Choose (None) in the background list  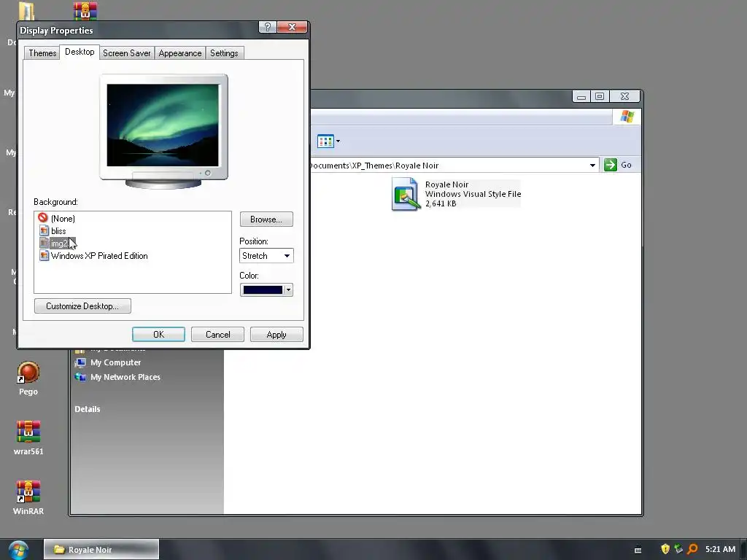pos(63,219)
